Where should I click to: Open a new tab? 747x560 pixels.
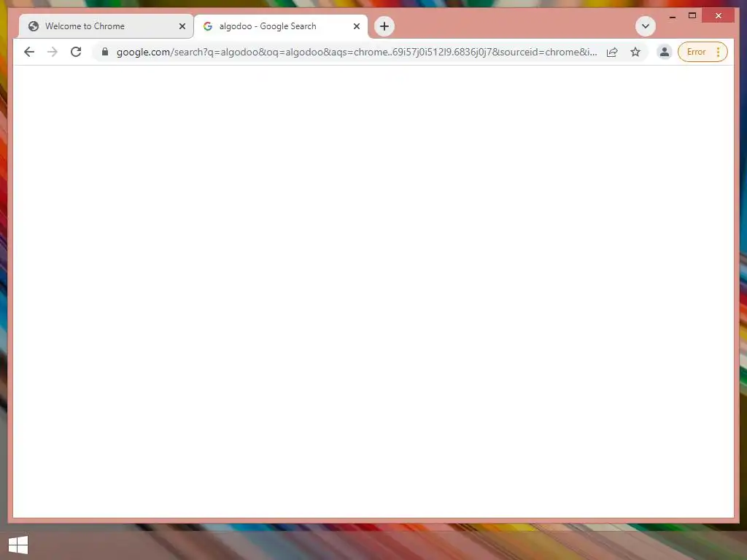point(384,26)
